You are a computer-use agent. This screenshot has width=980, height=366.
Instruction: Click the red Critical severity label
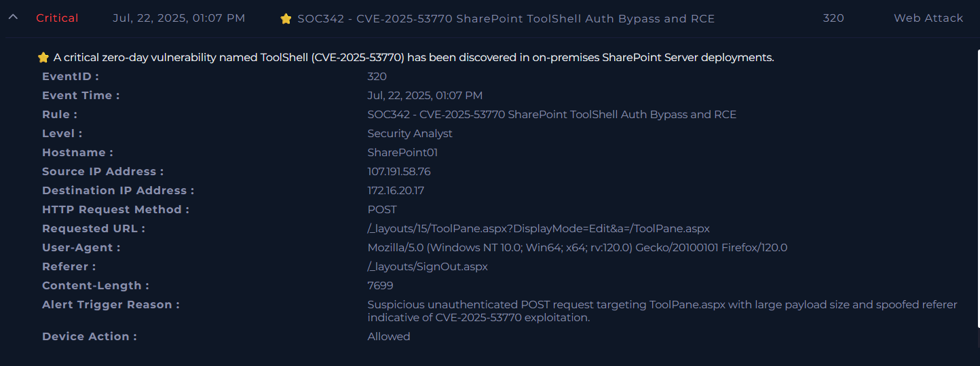click(x=57, y=18)
